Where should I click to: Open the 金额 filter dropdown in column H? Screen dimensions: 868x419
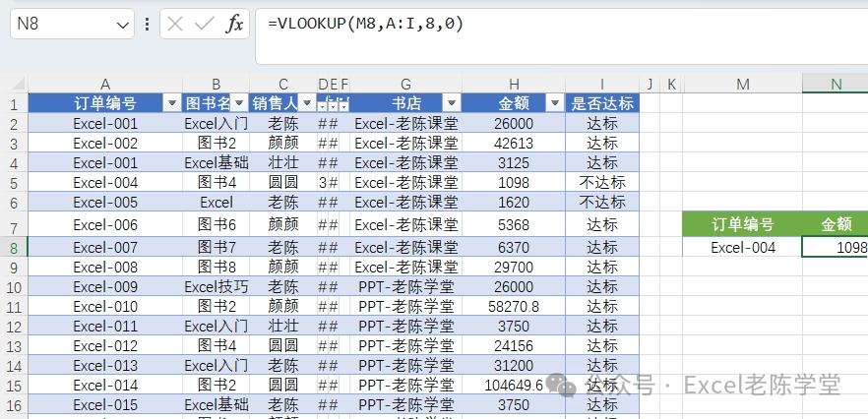pyautogui.click(x=555, y=103)
